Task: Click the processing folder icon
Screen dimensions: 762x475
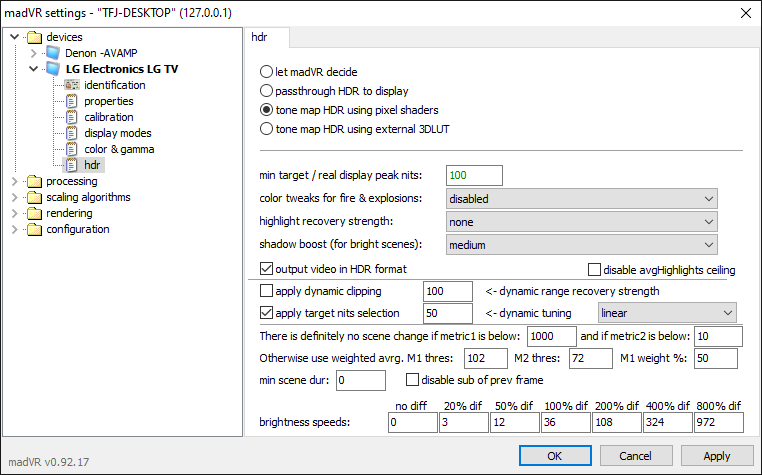Action: pos(34,181)
